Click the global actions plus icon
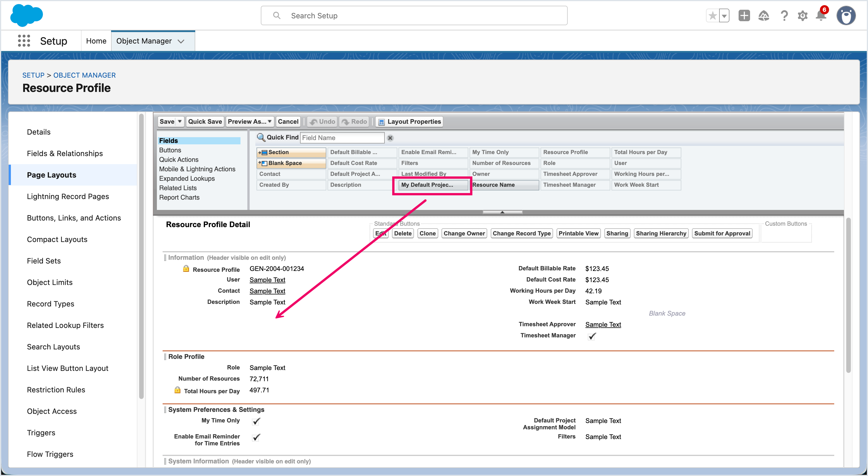This screenshot has width=868, height=476. click(x=744, y=15)
